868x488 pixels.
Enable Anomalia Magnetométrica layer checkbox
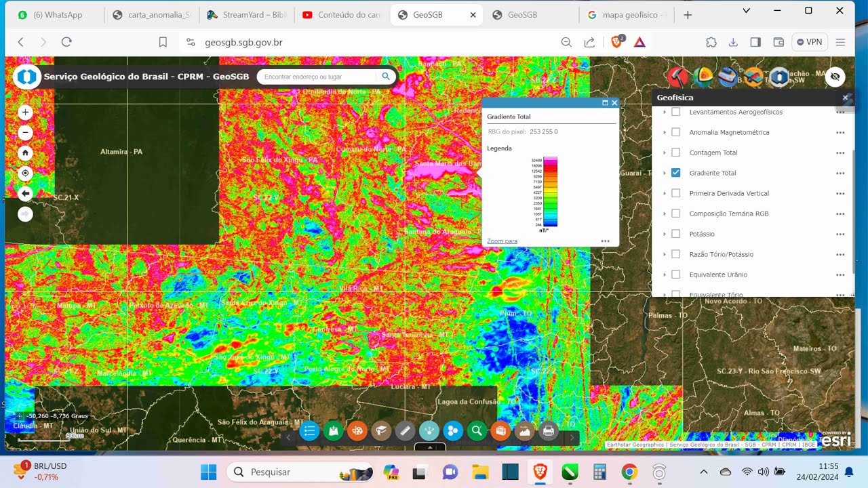(675, 132)
